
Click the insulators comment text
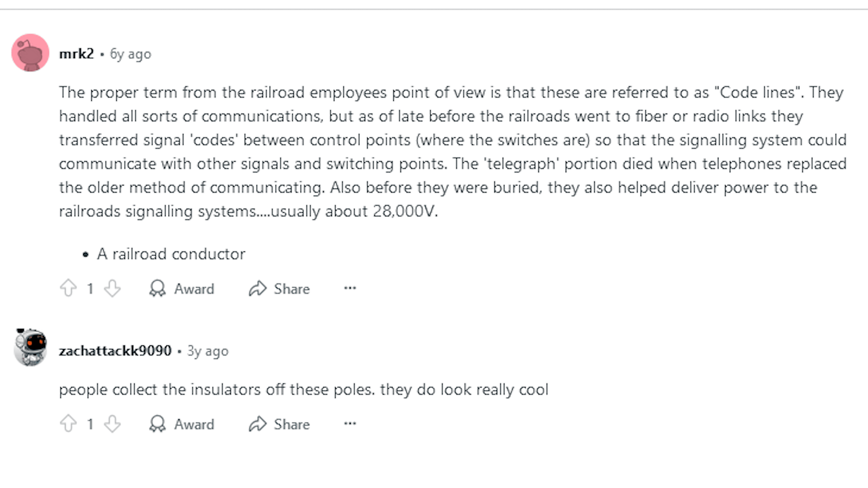pyautogui.click(x=303, y=390)
